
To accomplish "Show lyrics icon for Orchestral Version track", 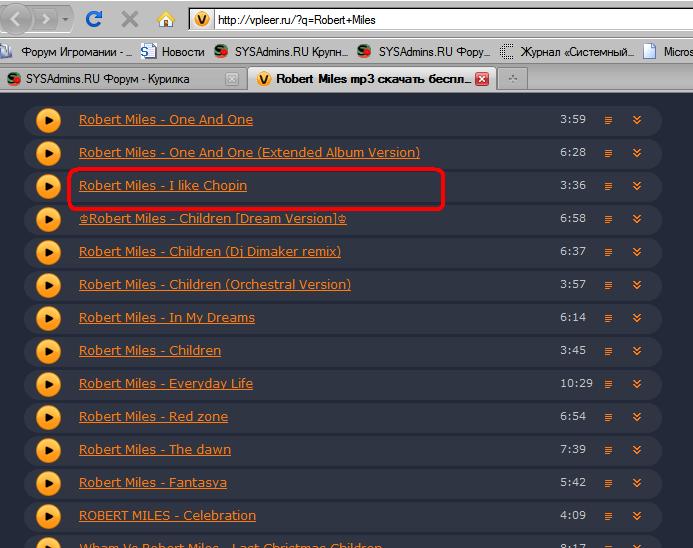I will click(x=608, y=285).
